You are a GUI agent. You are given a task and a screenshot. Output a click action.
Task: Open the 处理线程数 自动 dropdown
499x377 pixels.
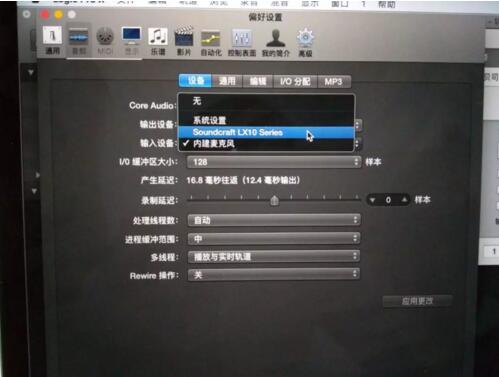tap(274, 220)
